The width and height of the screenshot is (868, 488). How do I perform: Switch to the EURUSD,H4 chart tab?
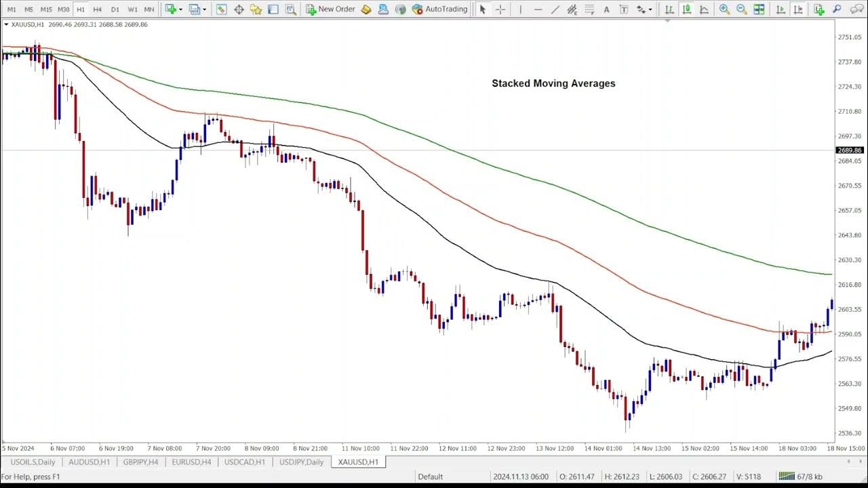coord(191,462)
